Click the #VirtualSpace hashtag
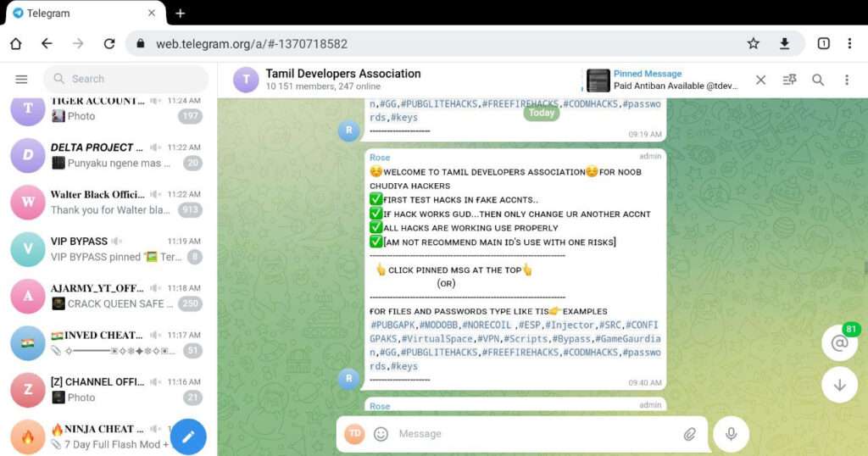This screenshot has height=456, width=868. (437, 339)
